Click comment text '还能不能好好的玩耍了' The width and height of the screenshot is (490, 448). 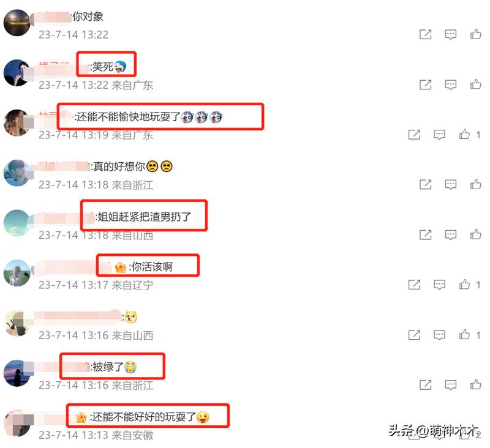click(x=144, y=417)
